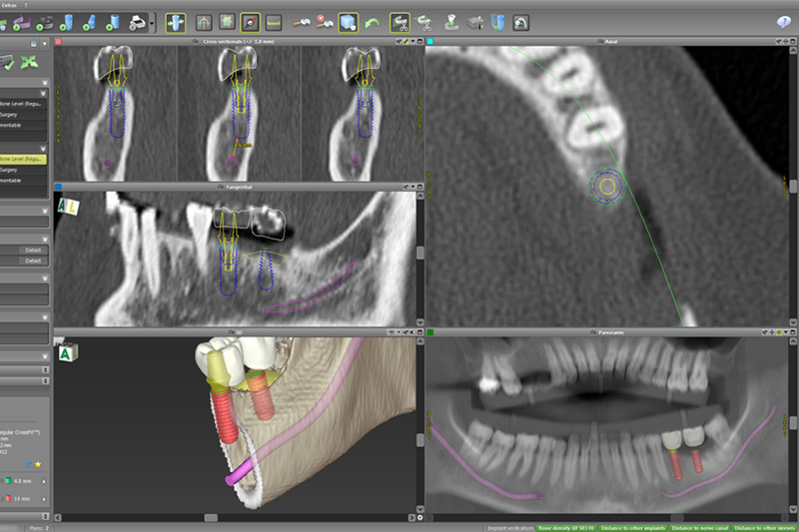
Task: Click the yellow favorite star icon
Action: pos(38,464)
